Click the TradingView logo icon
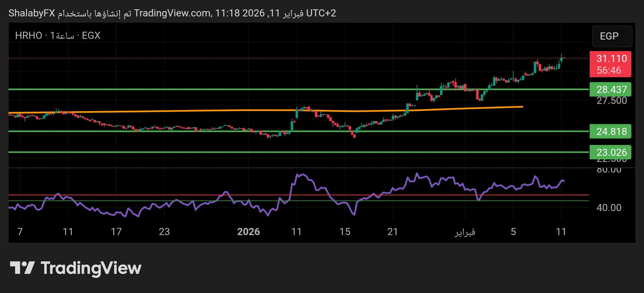644x293 pixels. click(22, 268)
